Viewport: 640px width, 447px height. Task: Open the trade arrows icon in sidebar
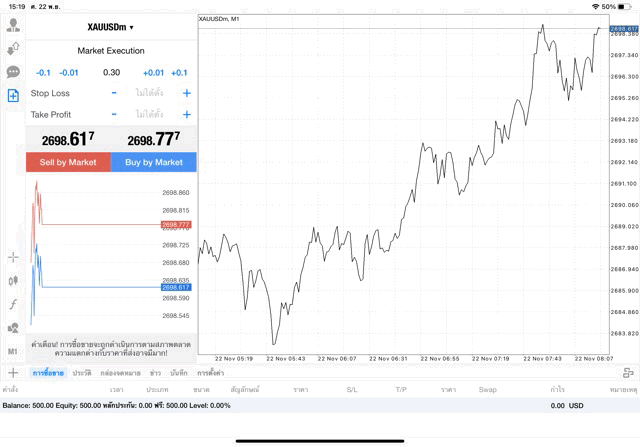point(13,48)
